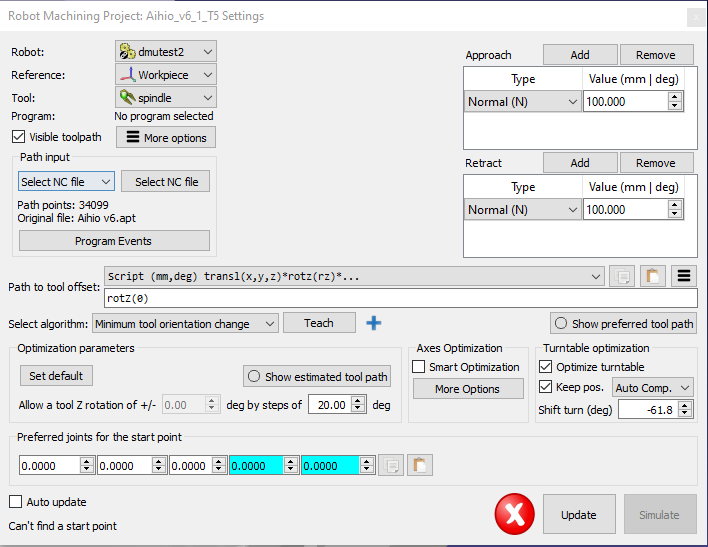Paste preferred joints using clipboard icon

pyautogui.click(x=420, y=465)
